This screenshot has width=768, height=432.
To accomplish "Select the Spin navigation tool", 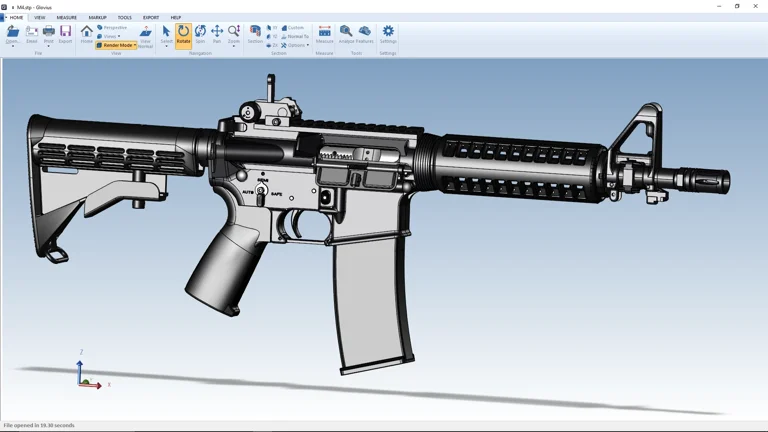I will pos(200,34).
